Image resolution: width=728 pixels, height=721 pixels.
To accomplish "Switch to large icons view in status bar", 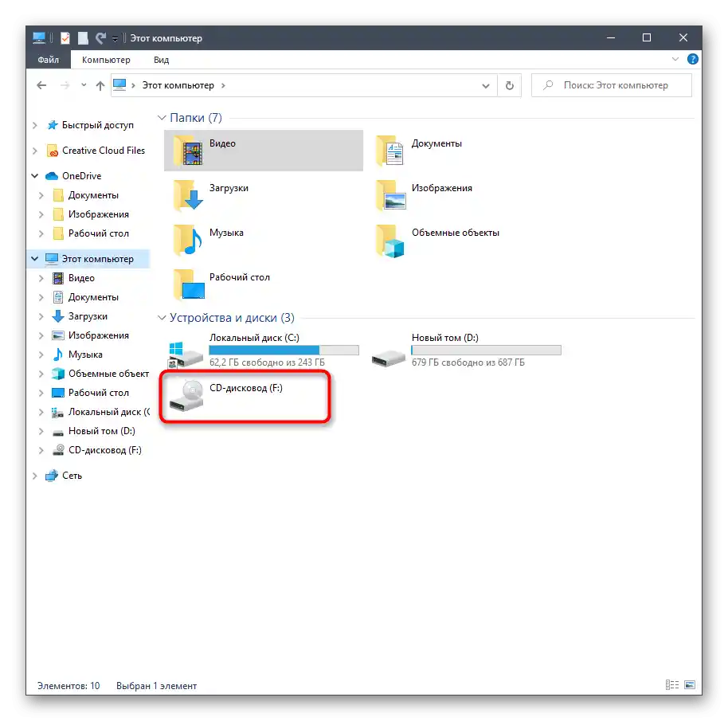I will 690,685.
